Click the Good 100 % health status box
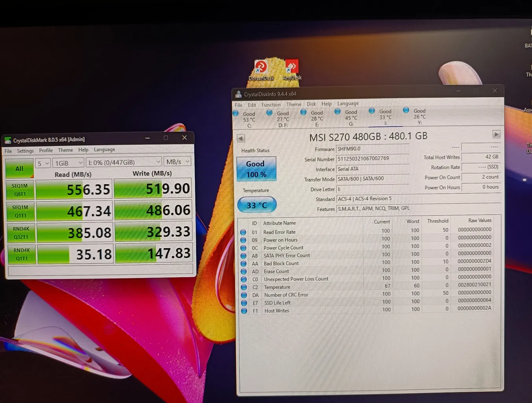532x403 pixels. 256,169
